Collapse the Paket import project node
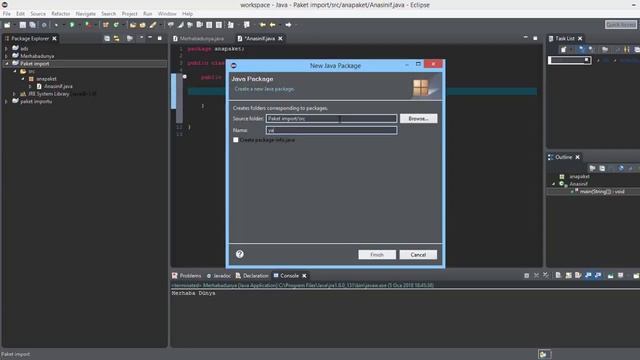The image size is (640, 360). 6,64
